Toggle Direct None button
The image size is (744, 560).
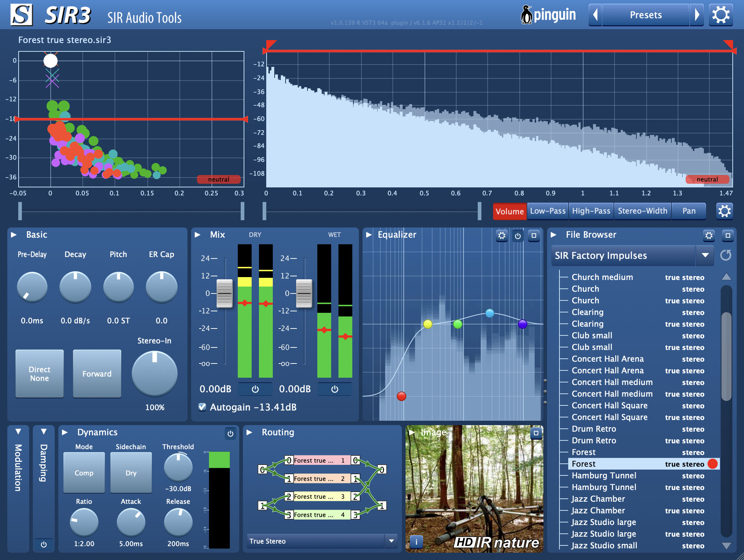(x=39, y=374)
